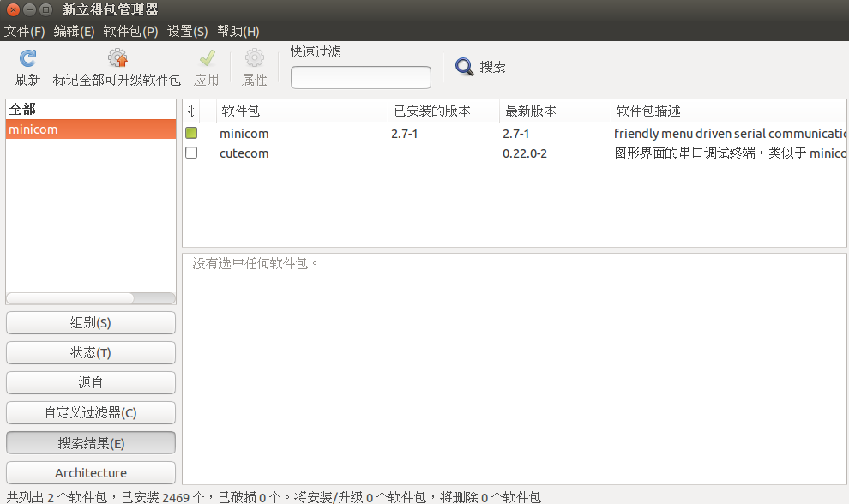Click the Properties (属性) gear icon
Screen dimensions: 849x504
pos(254,58)
